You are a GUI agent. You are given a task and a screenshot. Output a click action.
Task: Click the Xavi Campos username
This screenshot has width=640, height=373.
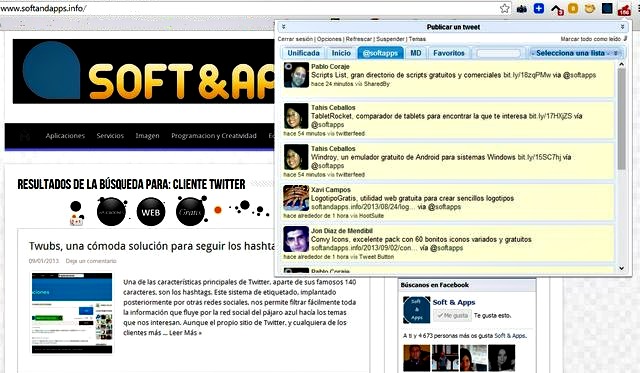point(331,190)
